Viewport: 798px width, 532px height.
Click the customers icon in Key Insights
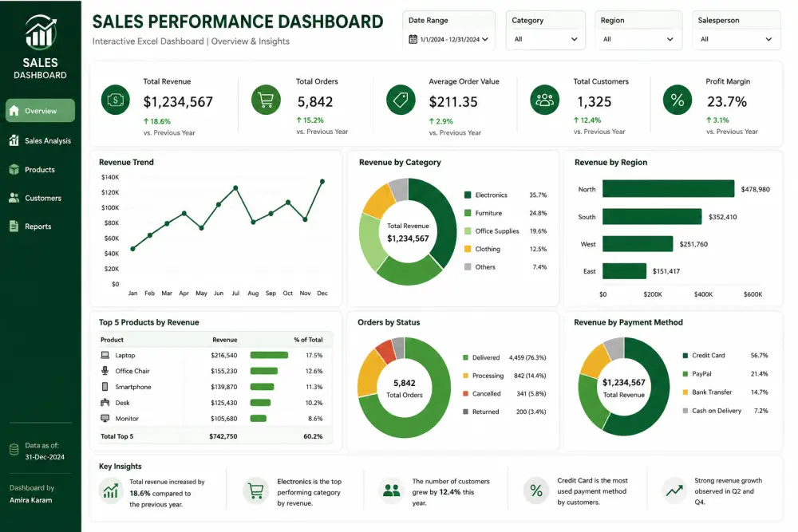(391, 491)
